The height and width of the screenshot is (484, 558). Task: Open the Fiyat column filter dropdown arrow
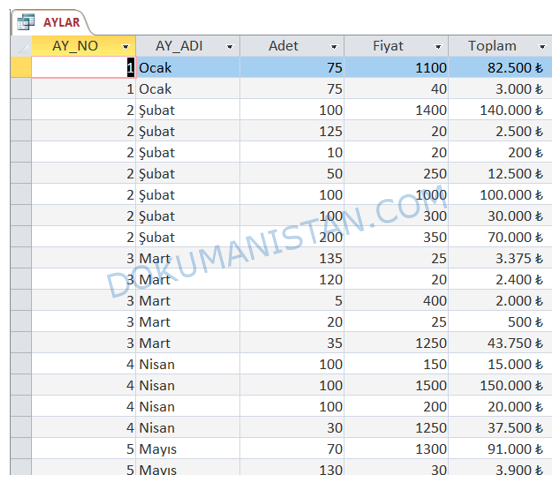tap(438, 47)
